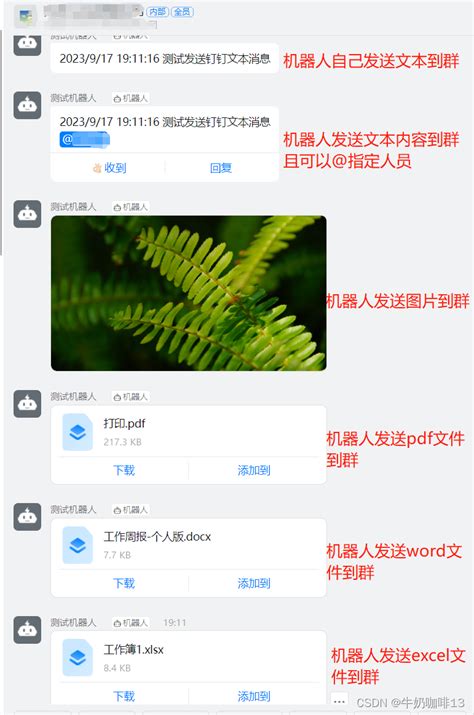Click the 打印.pdf file type icon
Image resolution: width=474 pixels, height=715 pixels.
tap(78, 432)
